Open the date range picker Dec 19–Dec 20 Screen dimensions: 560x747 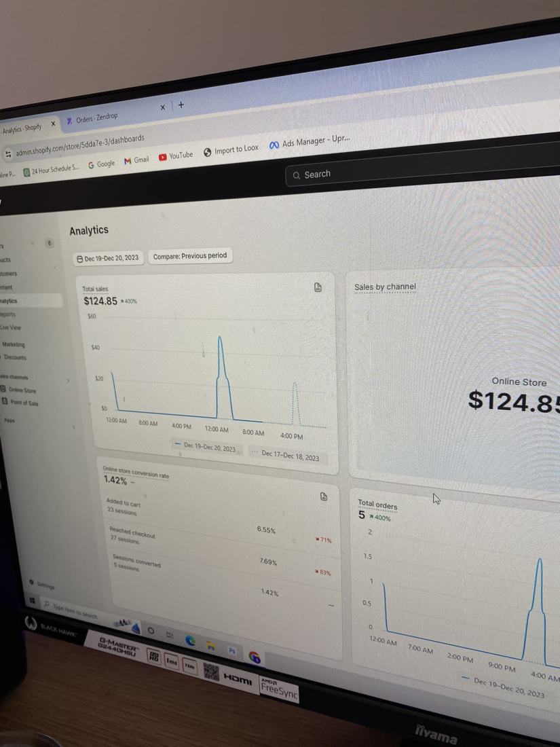(x=108, y=258)
